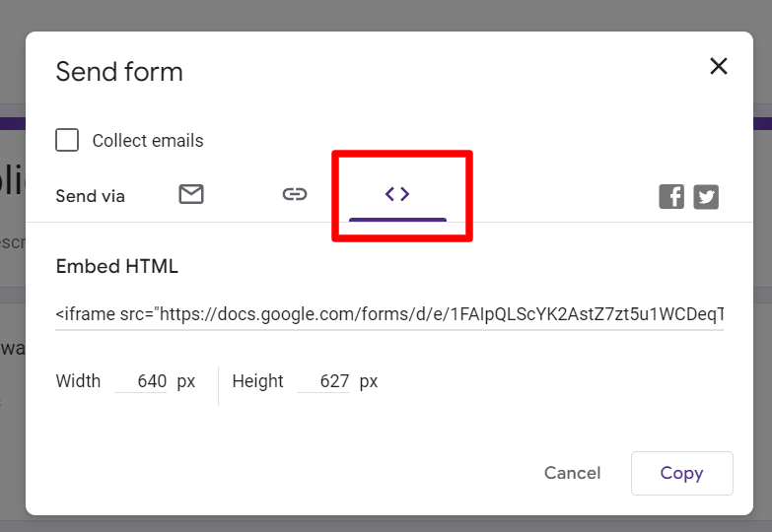Share the form on Facebook

[x=671, y=197]
